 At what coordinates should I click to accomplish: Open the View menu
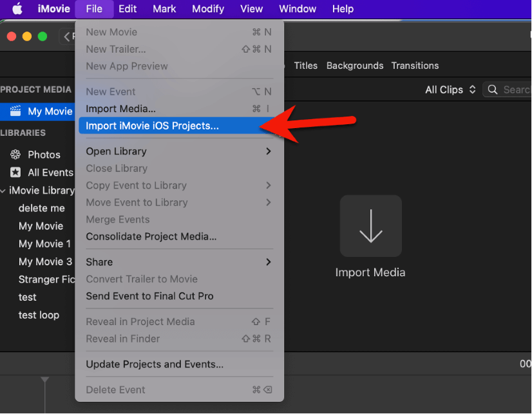click(251, 9)
